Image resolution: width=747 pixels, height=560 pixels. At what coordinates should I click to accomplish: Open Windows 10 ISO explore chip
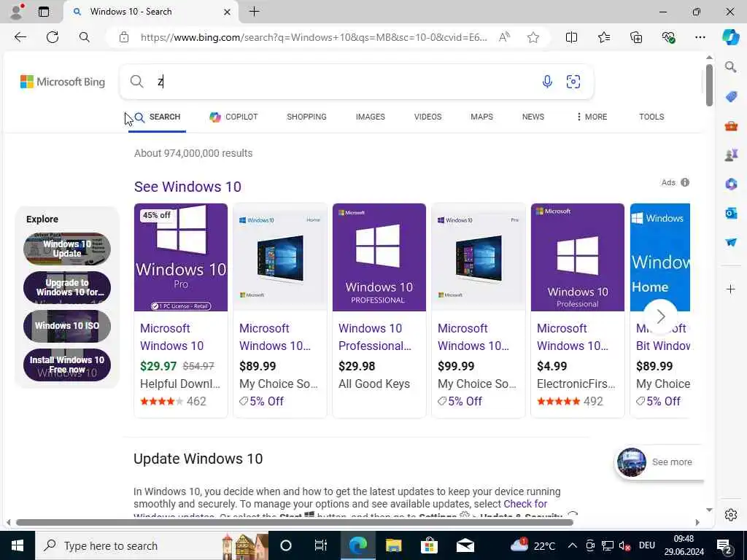(66, 326)
